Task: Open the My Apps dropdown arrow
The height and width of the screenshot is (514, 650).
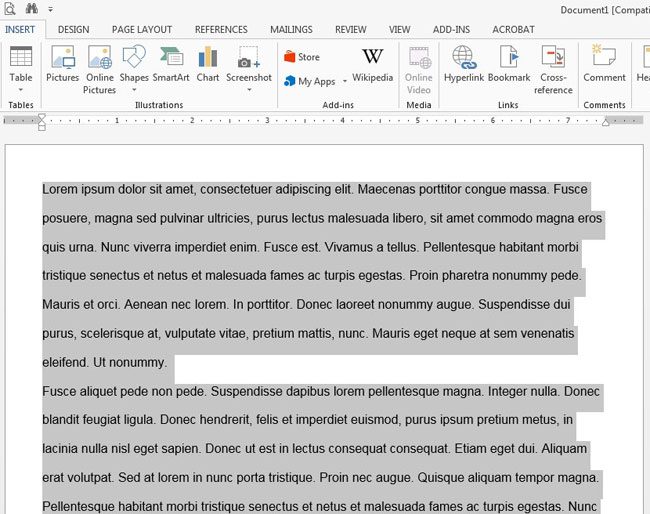Action: (345, 82)
